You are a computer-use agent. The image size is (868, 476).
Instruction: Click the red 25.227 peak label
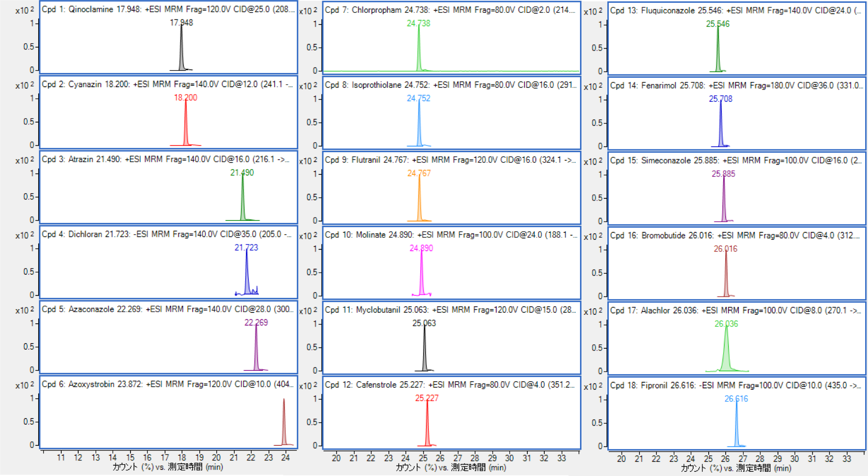pos(427,397)
